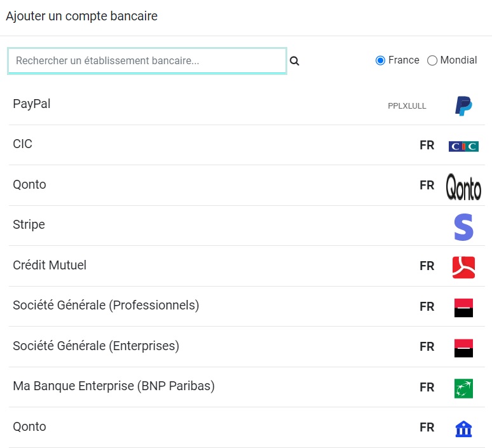The height and width of the screenshot is (448, 492).
Task: Click the PayPal logo icon
Action: (x=463, y=105)
